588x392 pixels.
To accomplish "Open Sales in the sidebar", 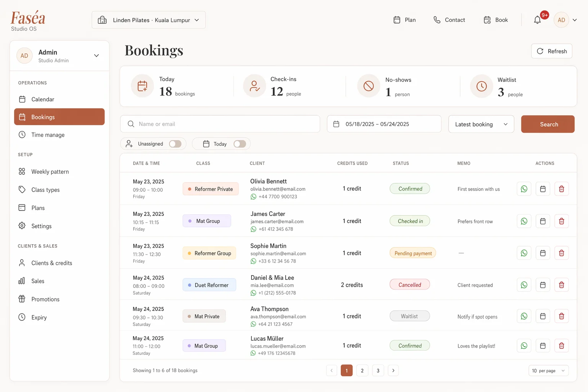I will [59, 281].
